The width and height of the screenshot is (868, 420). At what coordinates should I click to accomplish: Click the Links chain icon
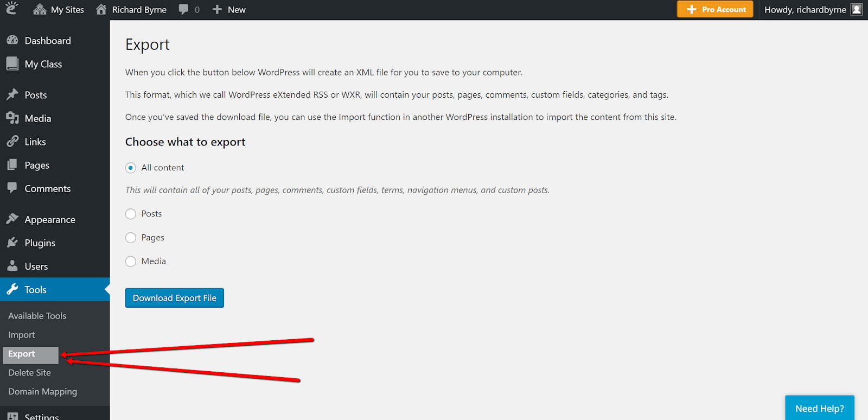click(x=12, y=142)
